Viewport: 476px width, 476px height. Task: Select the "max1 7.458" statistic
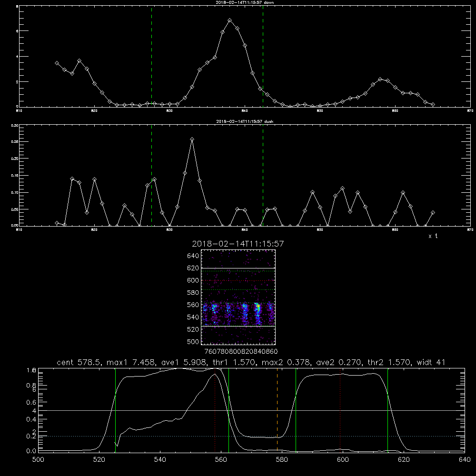[x=130, y=362]
